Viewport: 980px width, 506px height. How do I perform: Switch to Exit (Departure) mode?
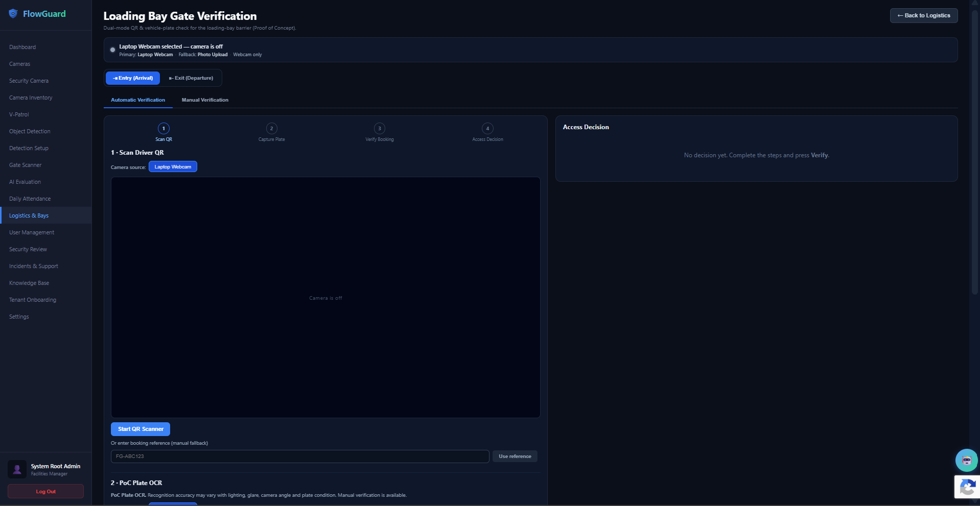[191, 78]
